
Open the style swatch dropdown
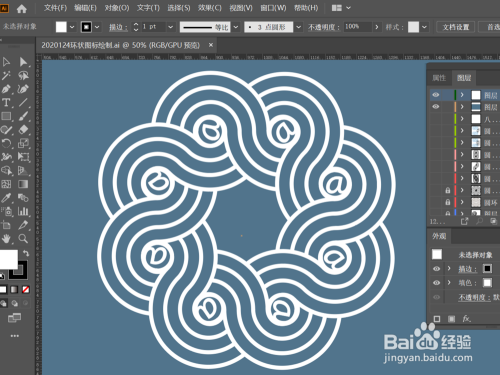click(424, 27)
